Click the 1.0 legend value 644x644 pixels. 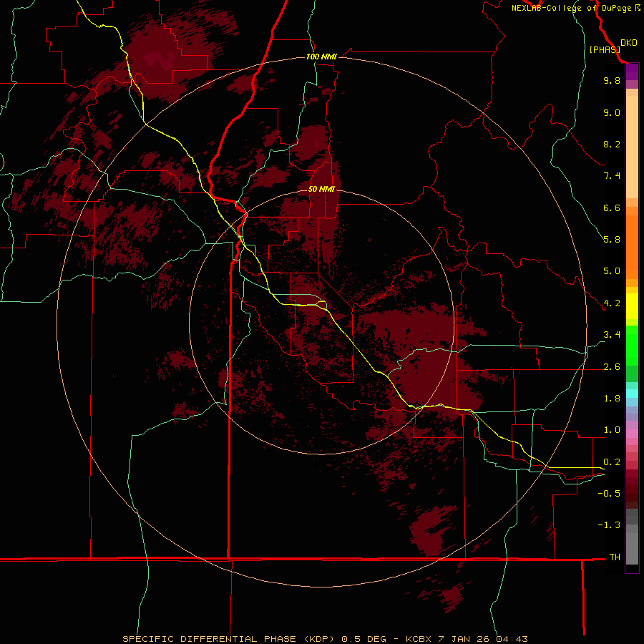(612, 430)
